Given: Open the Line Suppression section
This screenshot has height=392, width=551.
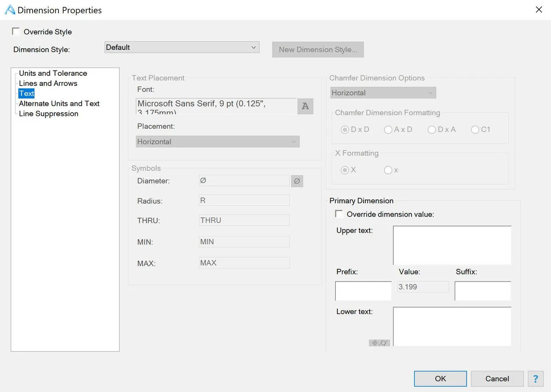Looking at the screenshot, I should coord(49,114).
